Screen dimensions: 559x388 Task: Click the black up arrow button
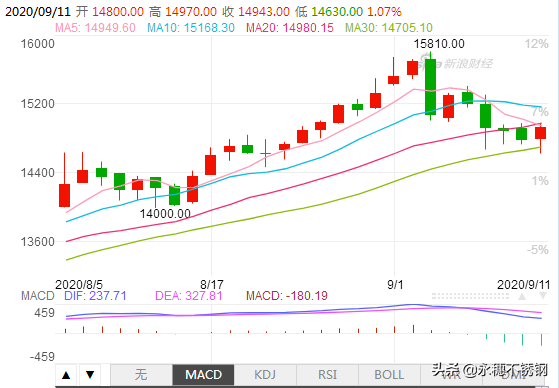tap(66, 375)
